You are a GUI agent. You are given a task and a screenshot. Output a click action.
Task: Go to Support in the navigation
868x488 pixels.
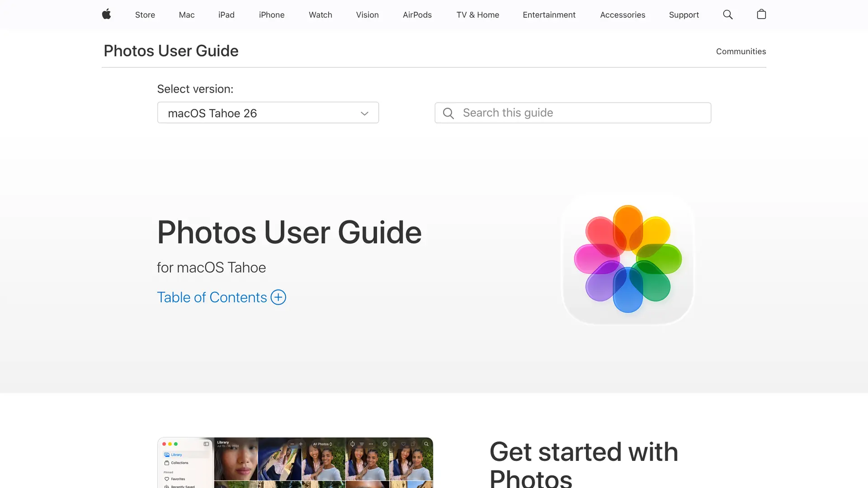[x=684, y=15]
